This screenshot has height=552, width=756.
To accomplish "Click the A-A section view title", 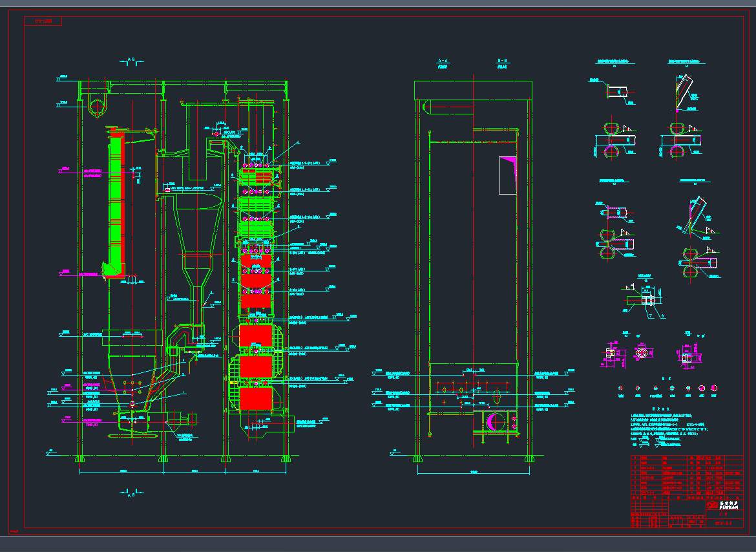I will pos(443,63).
